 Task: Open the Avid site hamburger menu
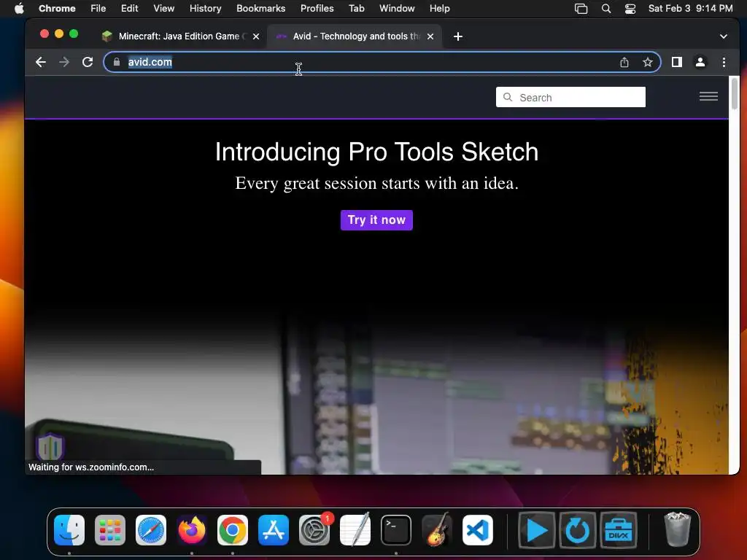(708, 97)
